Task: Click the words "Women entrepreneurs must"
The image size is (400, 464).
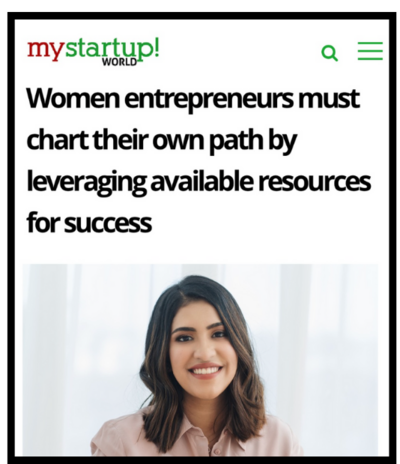Action: pyautogui.click(x=193, y=98)
